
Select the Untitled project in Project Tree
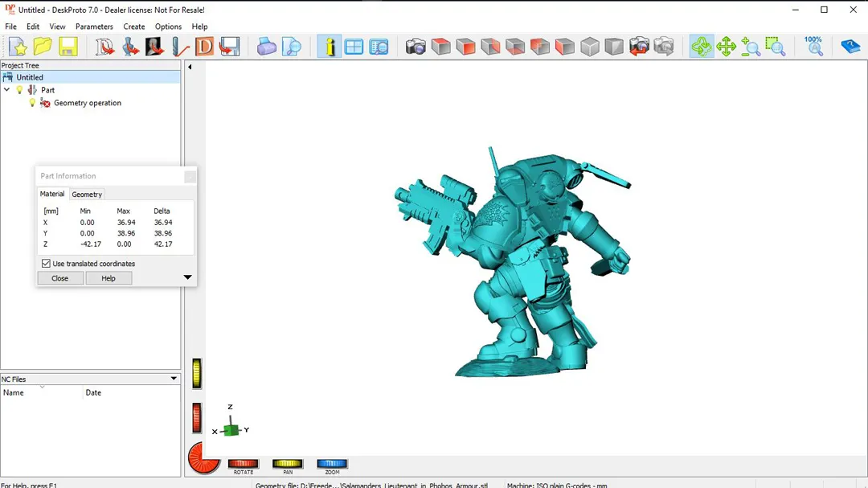[x=30, y=77]
